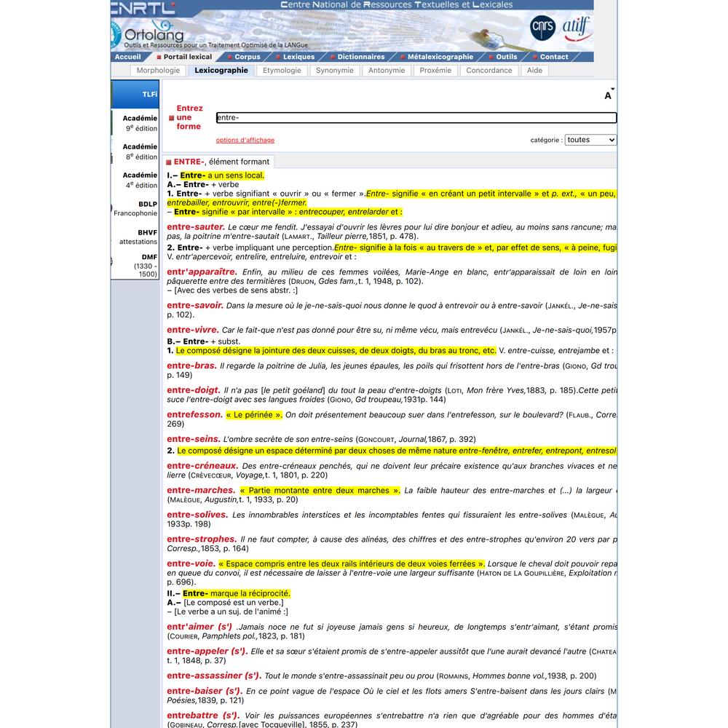The height and width of the screenshot is (728, 728).
Task: Click the red 'entre-assassiner (s').' entry
Action: [214, 676]
